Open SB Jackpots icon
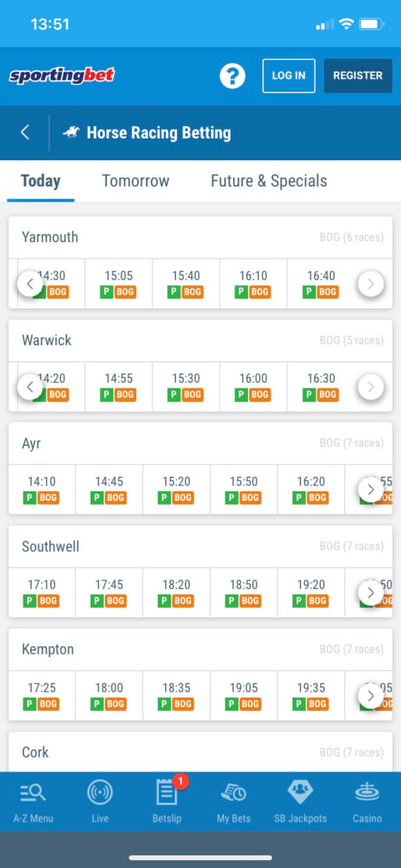The image size is (401, 868). click(x=300, y=793)
